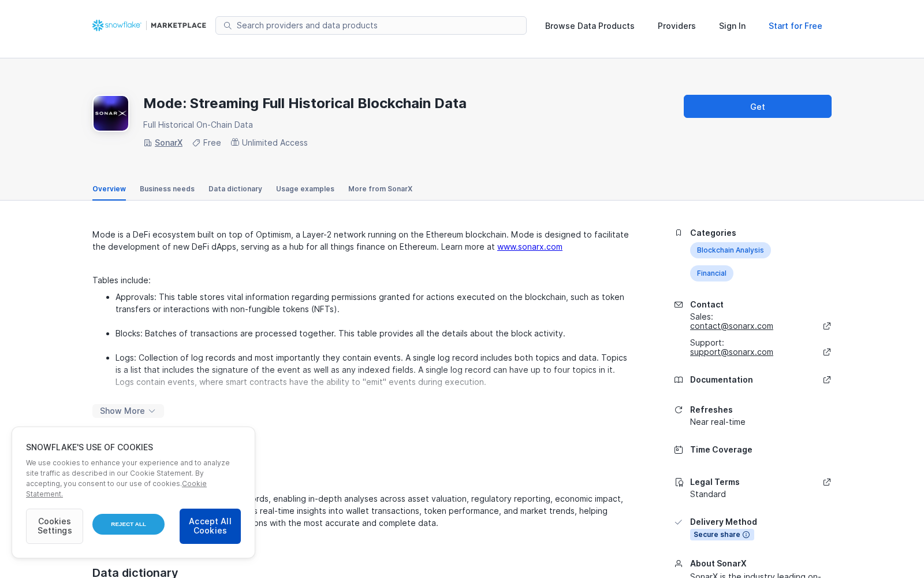Click the refresh icon beside Refreshes
The width and height of the screenshot is (924, 578).
(679, 410)
